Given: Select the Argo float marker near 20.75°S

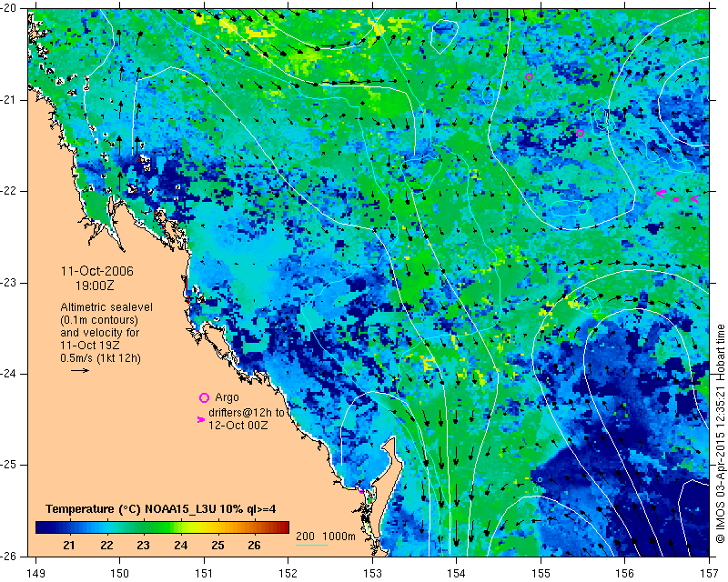Looking at the screenshot, I should tap(529, 77).
